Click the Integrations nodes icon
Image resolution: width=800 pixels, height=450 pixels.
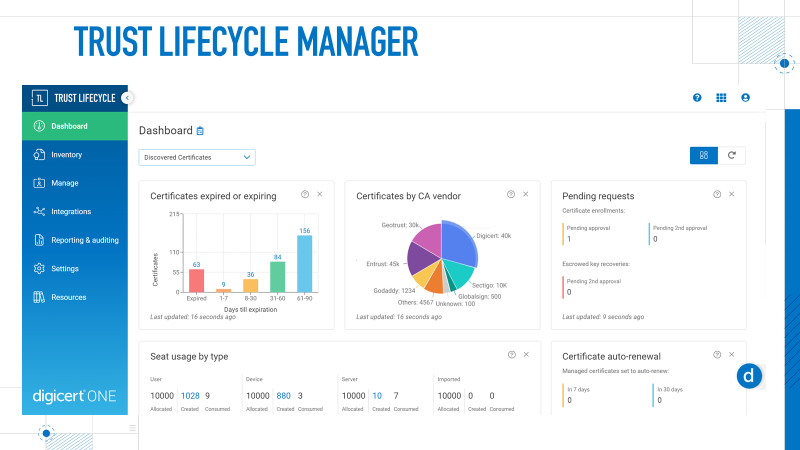(x=39, y=211)
